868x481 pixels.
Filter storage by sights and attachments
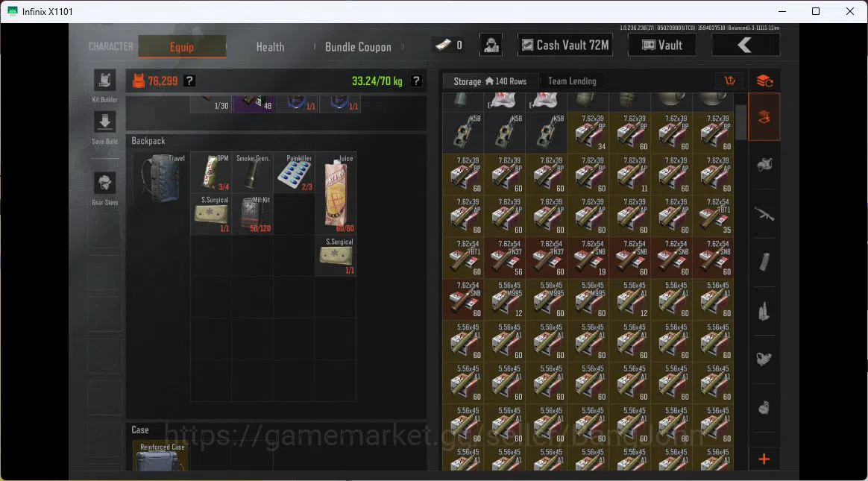pos(764,359)
